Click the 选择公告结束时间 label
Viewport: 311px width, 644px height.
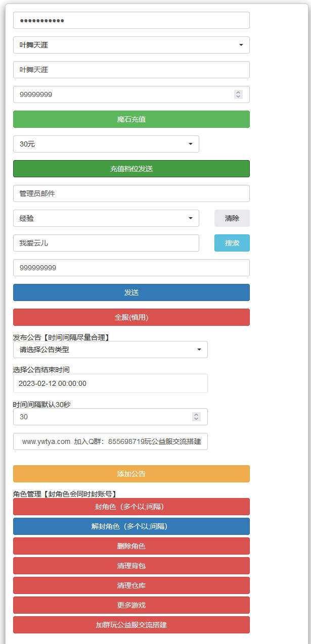point(41,370)
